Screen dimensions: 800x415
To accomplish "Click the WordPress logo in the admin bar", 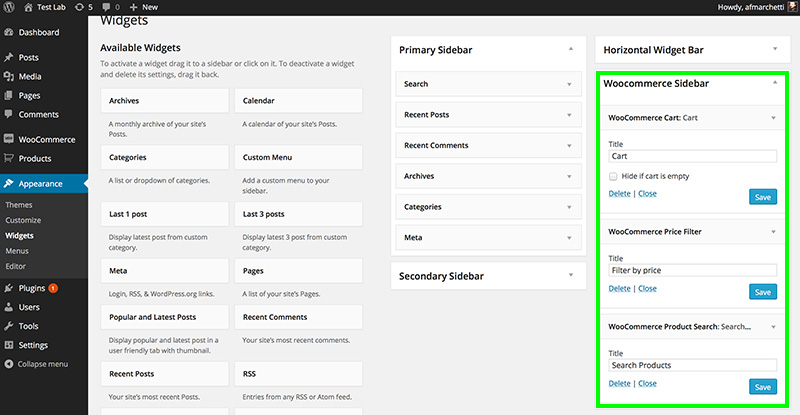I will (x=9, y=7).
